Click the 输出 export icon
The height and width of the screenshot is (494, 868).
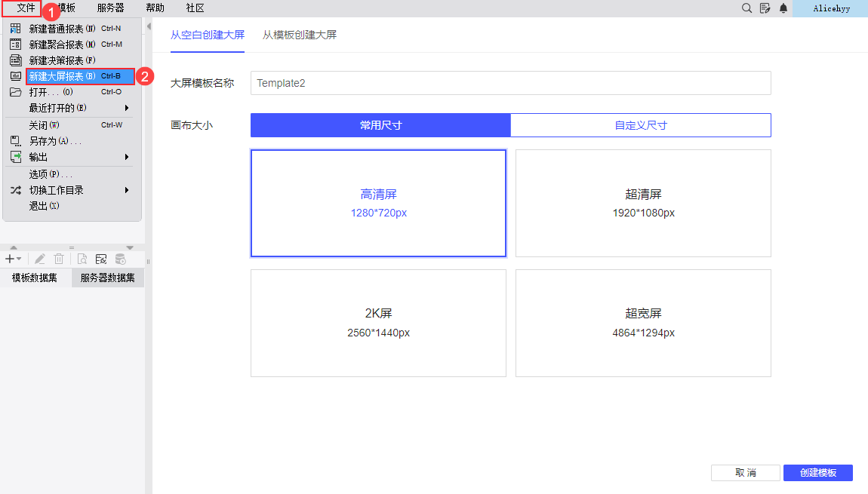[16, 157]
